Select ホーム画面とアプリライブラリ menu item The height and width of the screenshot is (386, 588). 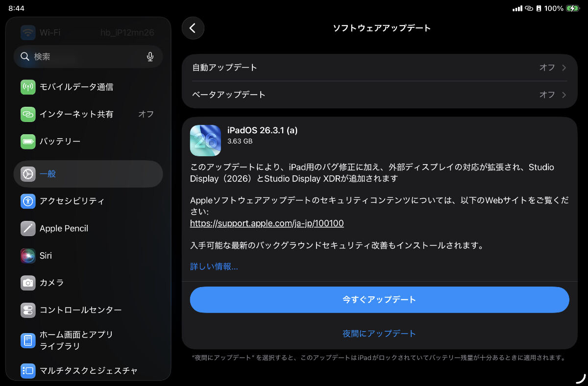(88, 340)
